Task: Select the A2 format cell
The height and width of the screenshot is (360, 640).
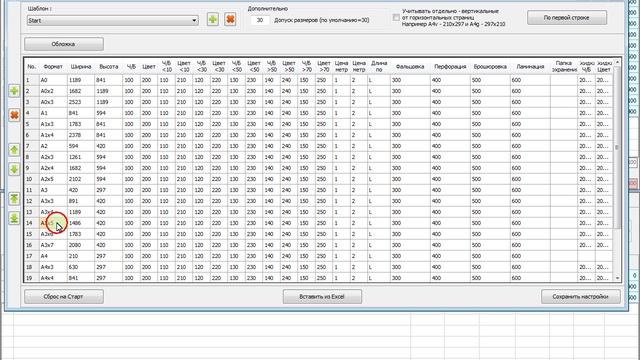Action: [53, 146]
